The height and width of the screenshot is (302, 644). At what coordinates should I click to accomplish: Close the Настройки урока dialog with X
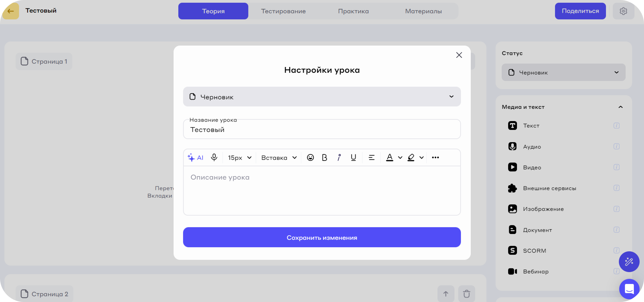[459, 55]
